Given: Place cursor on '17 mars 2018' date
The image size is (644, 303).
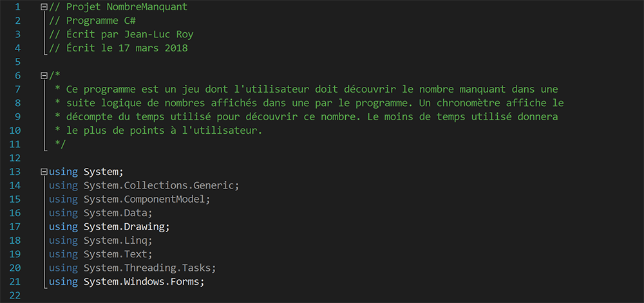Looking at the screenshot, I should coord(153,48).
